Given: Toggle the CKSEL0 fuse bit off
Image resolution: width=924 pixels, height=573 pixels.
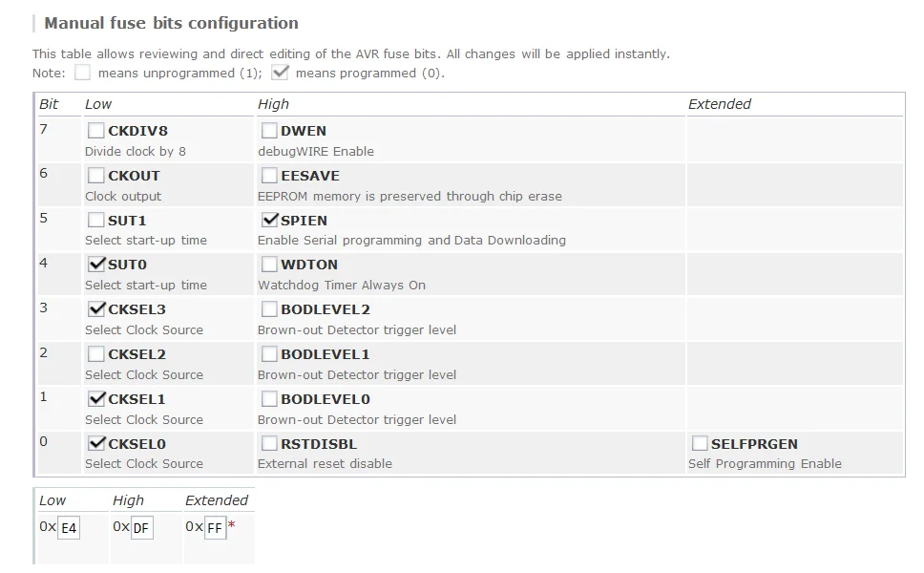Looking at the screenshot, I should pos(96,443).
